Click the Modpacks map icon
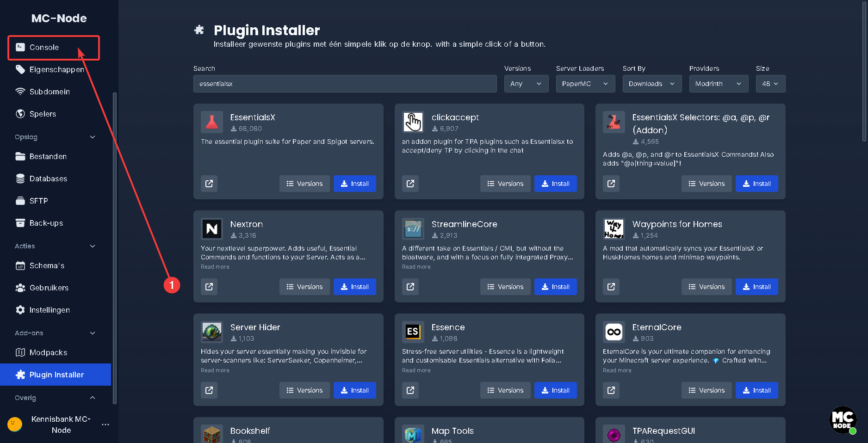The width and height of the screenshot is (868, 443). coord(20,352)
